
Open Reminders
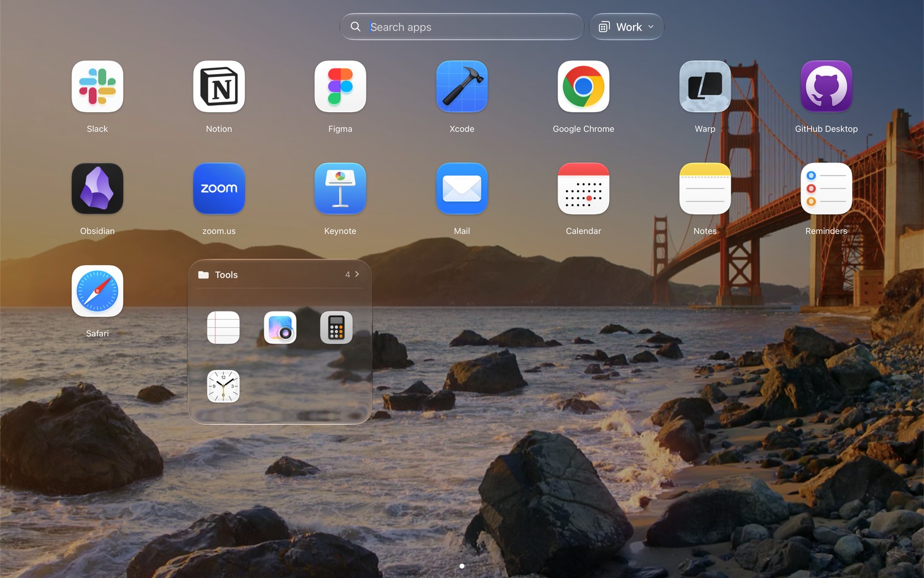[826, 188]
